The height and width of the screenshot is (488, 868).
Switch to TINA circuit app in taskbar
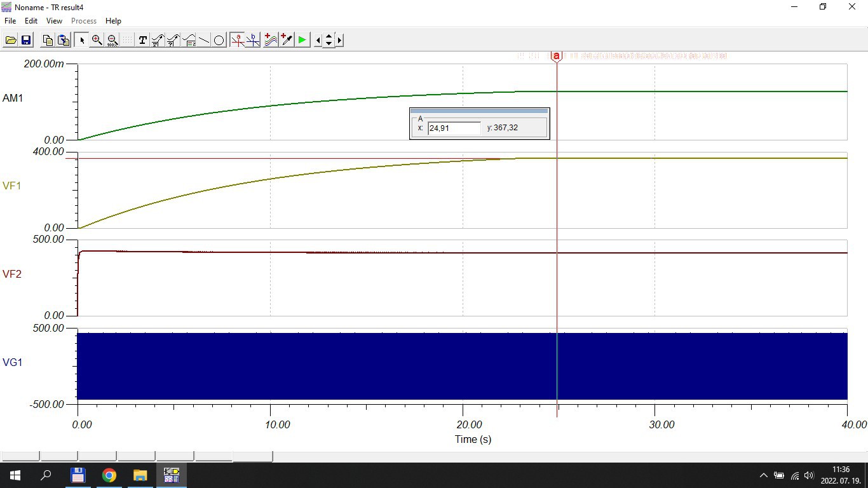coord(172,475)
